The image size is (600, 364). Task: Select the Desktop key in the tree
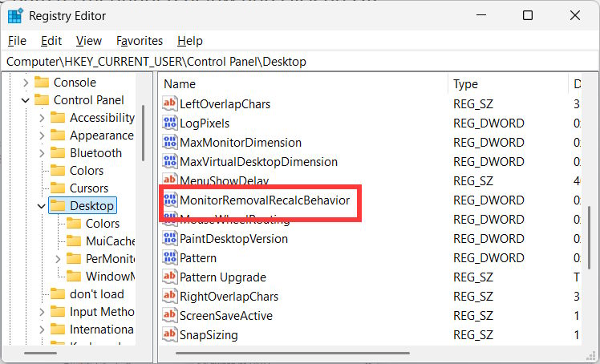[91, 206]
